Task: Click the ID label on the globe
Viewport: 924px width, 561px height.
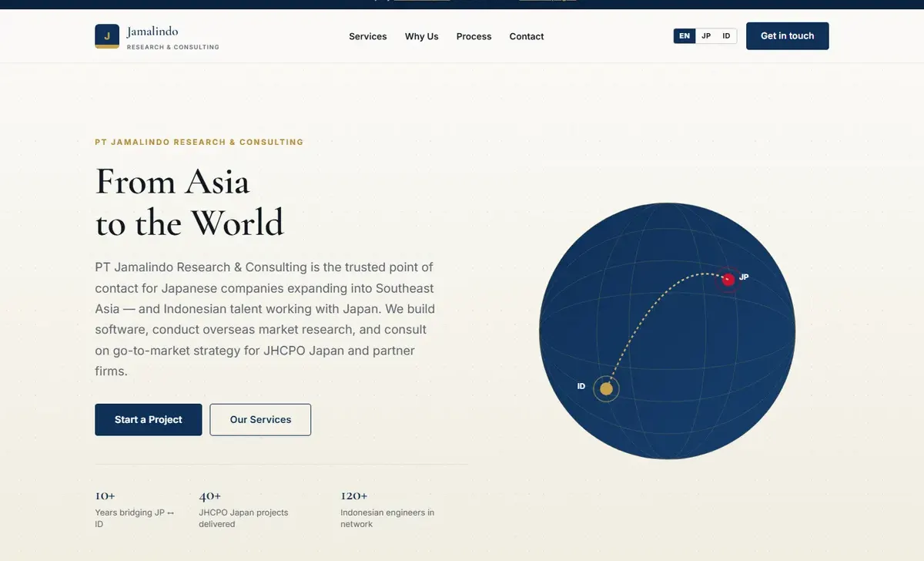Action: (x=581, y=386)
